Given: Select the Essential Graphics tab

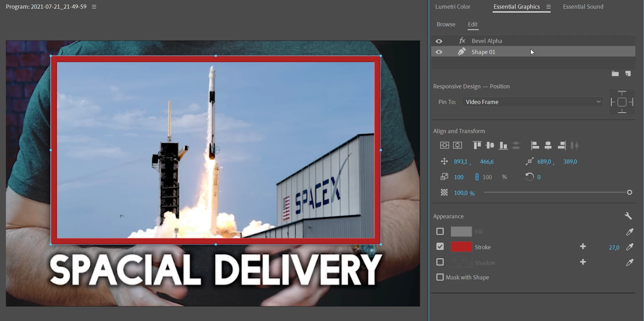Looking at the screenshot, I should [x=517, y=7].
